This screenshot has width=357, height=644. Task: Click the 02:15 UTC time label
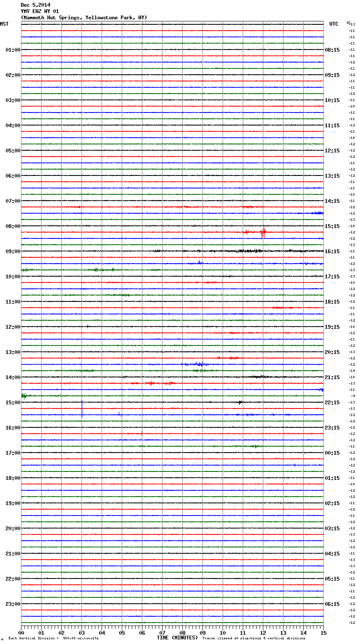click(x=332, y=503)
